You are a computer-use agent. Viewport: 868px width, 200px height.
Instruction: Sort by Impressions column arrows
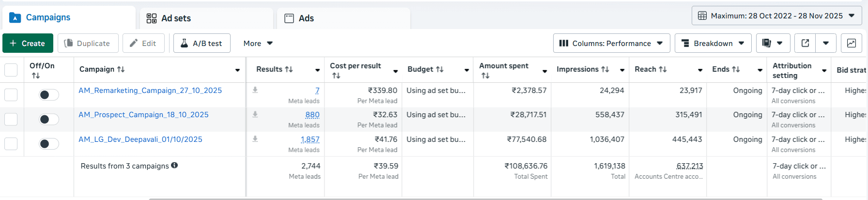[x=605, y=69]
